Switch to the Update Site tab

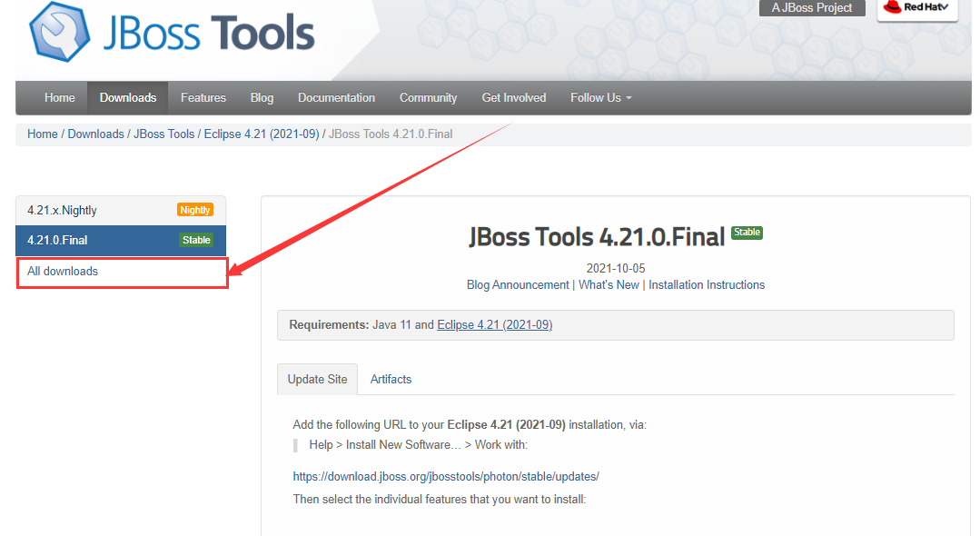point(318,380)
